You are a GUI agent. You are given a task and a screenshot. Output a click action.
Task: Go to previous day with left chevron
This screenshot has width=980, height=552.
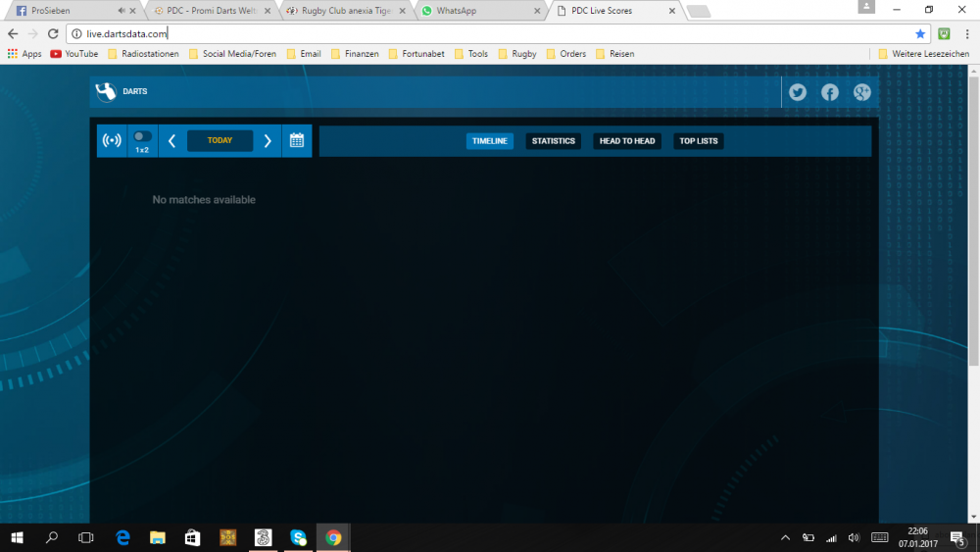[x=171, y=141]
